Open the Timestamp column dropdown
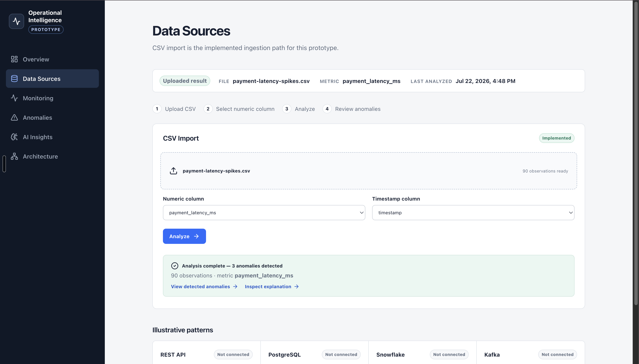 point(473,212)
